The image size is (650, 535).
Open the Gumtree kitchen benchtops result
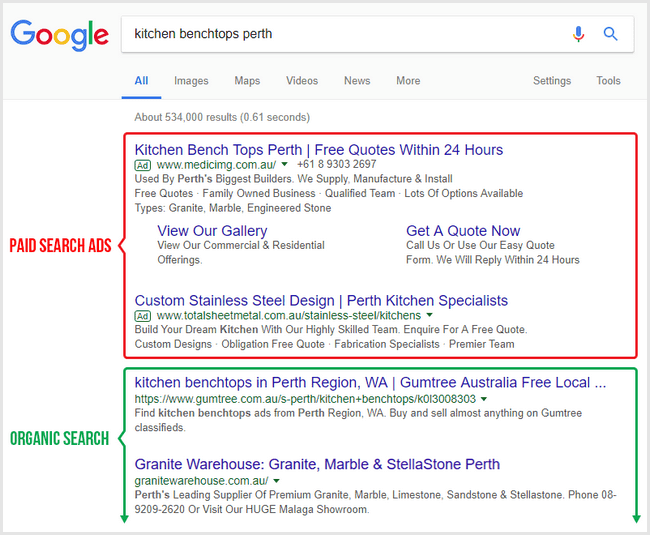click(x=370, y=382)
